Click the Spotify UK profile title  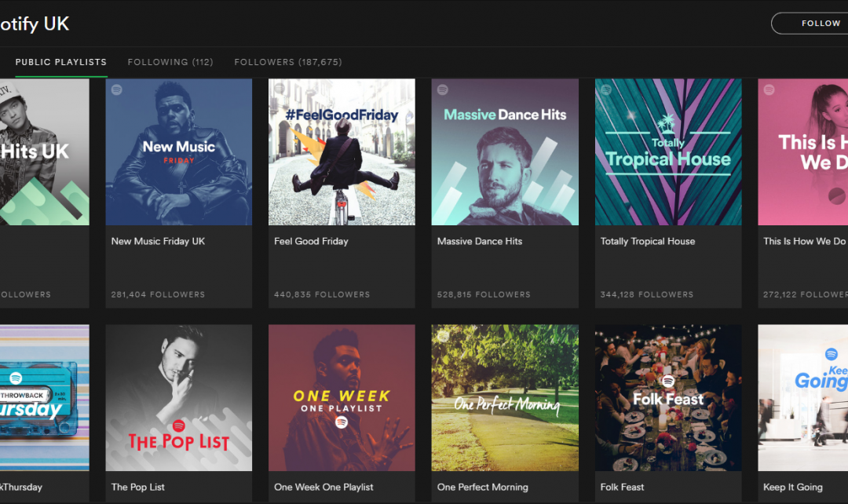coord(35,24)
